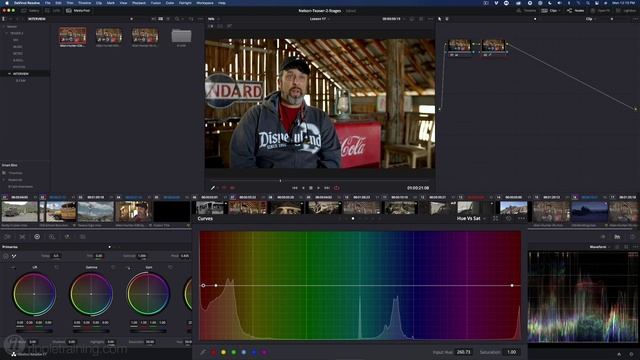Reset the Curves palette
This screenshot has width=640, height=360.
[509, 219]
